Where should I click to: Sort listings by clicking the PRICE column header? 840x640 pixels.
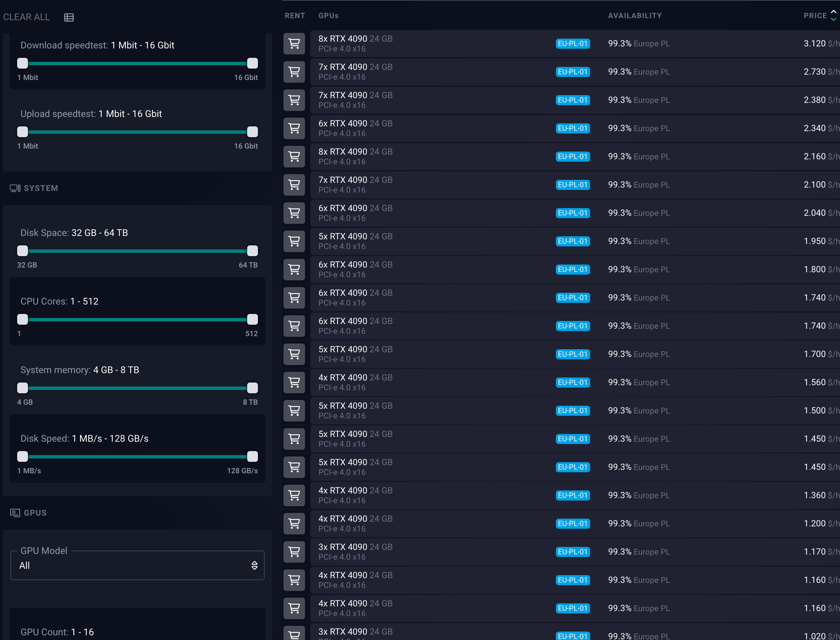815,15
